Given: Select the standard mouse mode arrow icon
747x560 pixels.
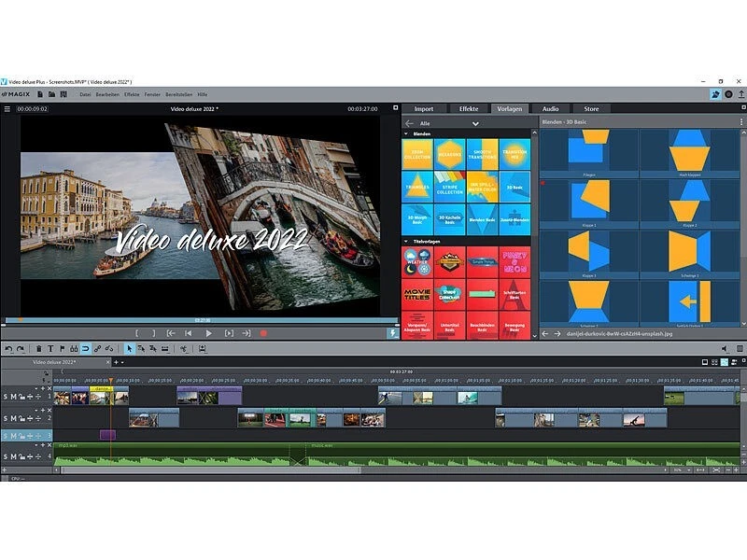Looking at the screenshot, I should 129,347.
